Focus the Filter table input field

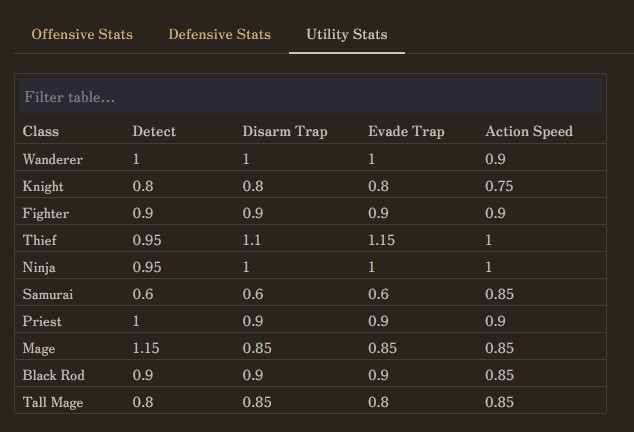pyautogui.click(x=310, y=96)
